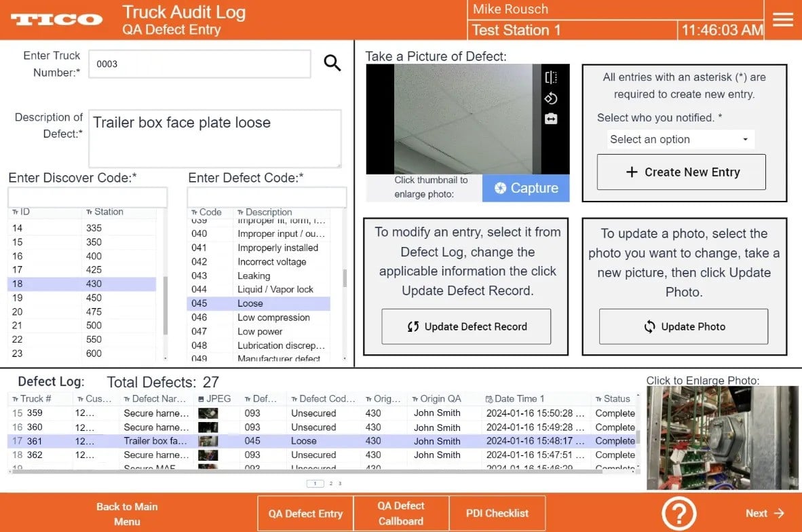Go to page 2 of the defect log
Viewport: 802px width, 532px height.
pos(331,484)
